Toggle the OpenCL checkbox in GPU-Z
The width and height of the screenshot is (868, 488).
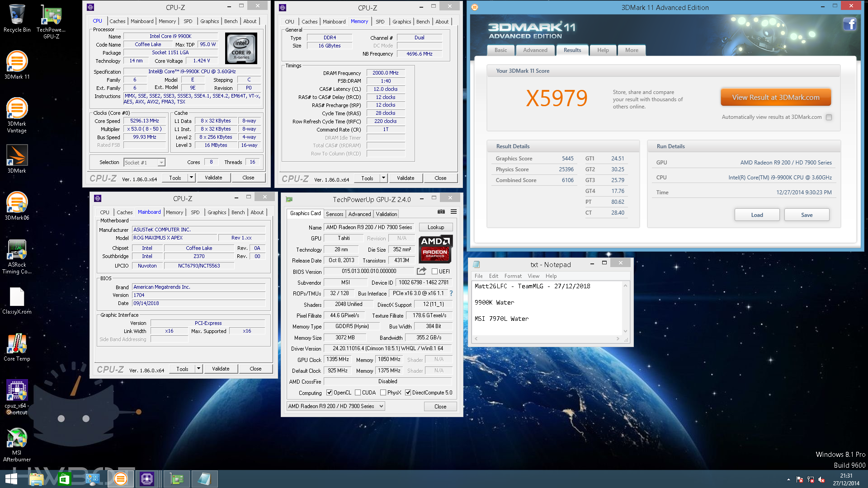point(329,393)
